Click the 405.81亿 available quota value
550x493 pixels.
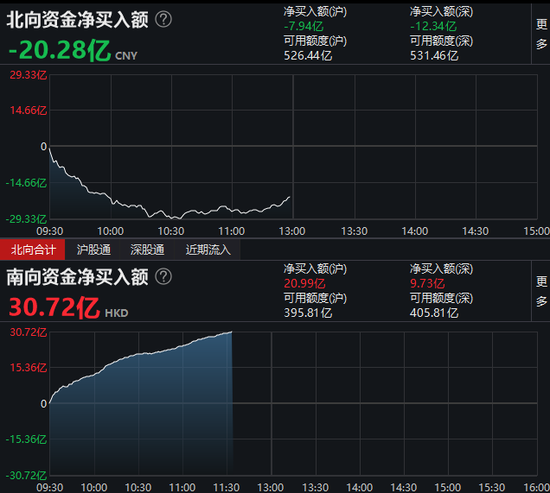click(x=434, y=313)
